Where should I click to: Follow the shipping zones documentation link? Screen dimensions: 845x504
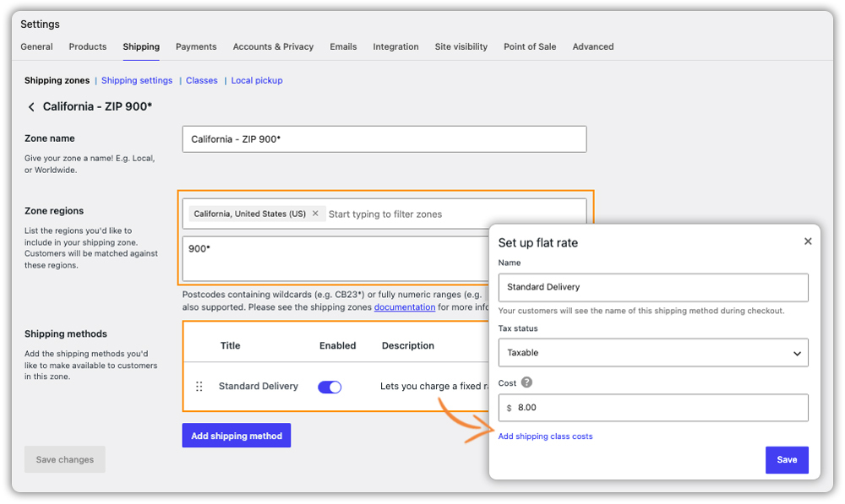tap(405, 307)
